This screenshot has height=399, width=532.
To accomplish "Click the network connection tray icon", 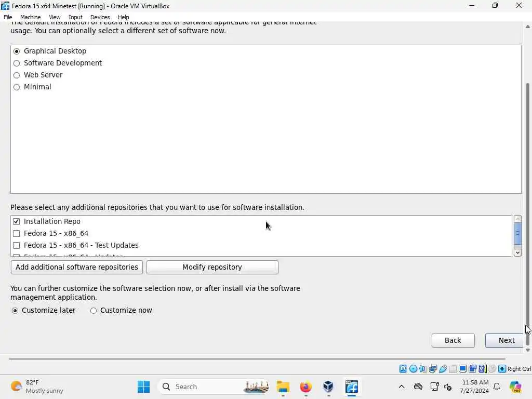I will (x=434, y=387).
